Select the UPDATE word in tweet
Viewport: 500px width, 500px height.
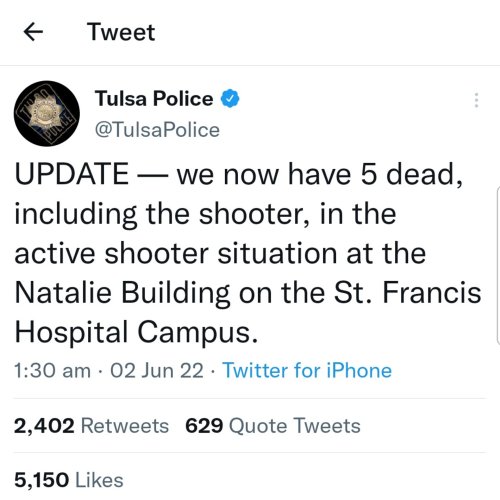tap(72, 174)
